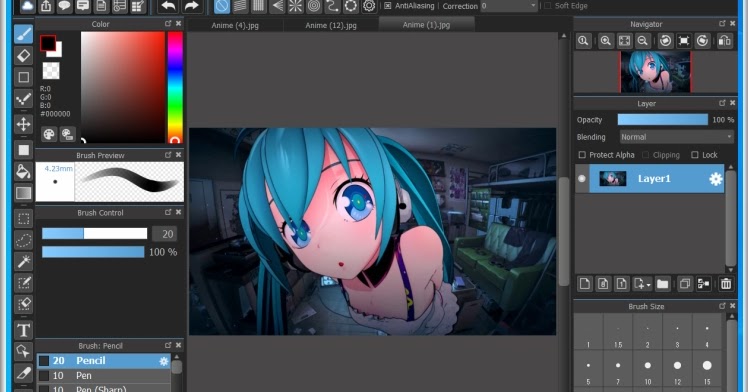Open snap settings gear
The image size is (748, 392).
[369, 6]
